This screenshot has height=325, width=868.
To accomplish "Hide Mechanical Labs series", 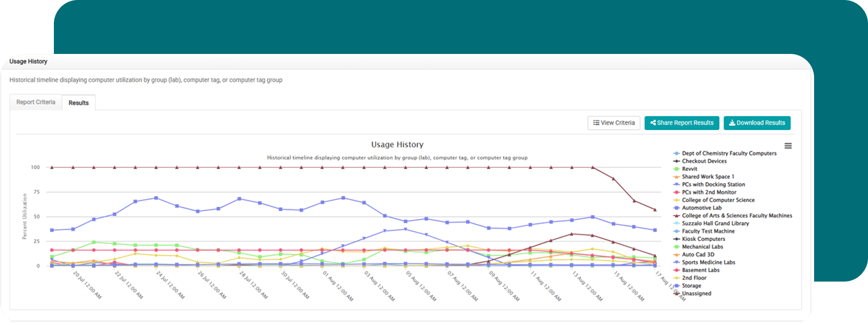I will point(698,247).
